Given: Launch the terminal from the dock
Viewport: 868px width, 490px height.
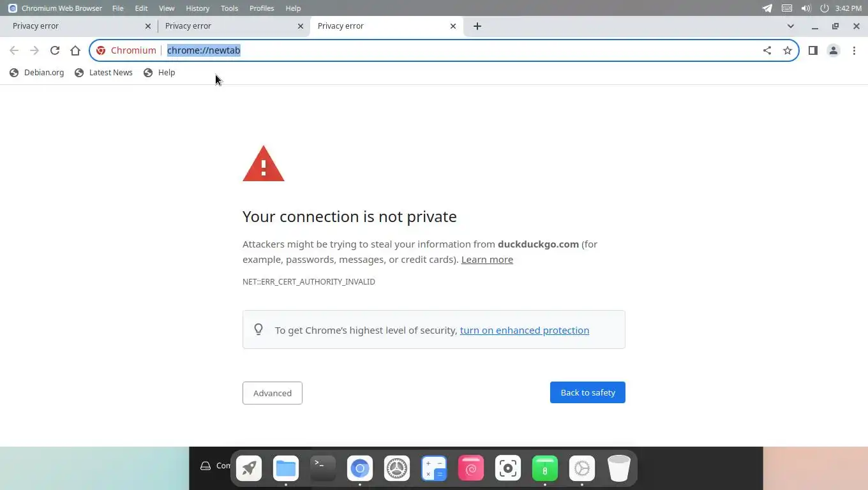Looking at the screenshot, I should tap(323, 468).
